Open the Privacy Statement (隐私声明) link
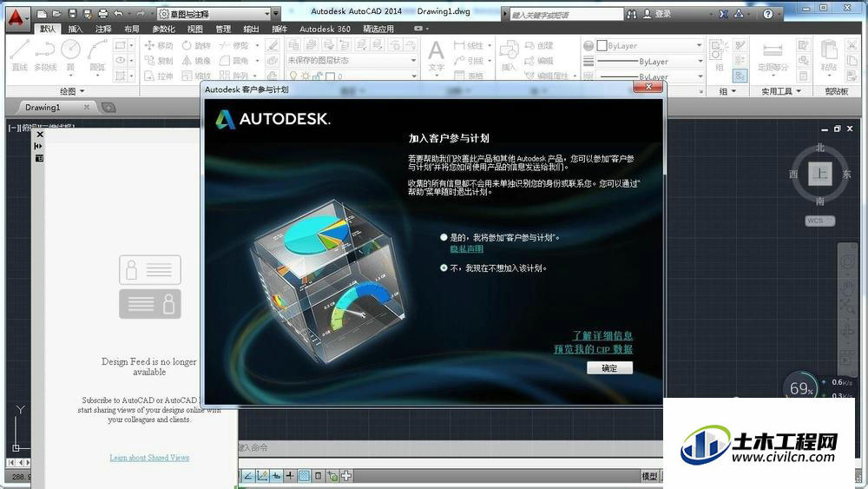Screen dimensions: 868x489 point(466,248)
